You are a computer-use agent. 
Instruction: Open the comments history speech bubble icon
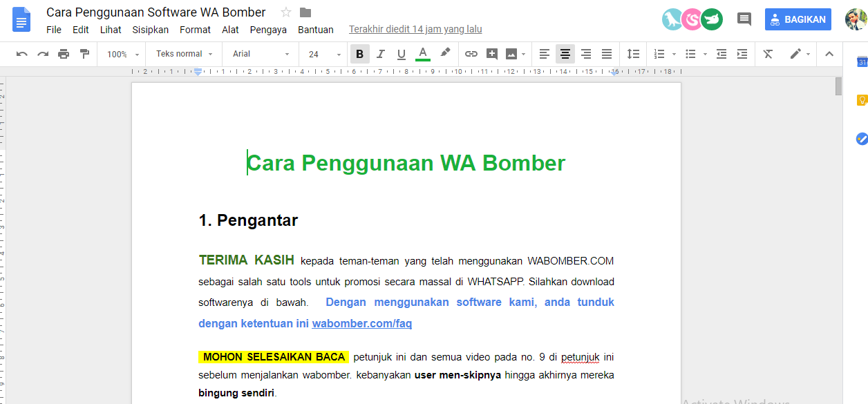(x=744, y=19)
